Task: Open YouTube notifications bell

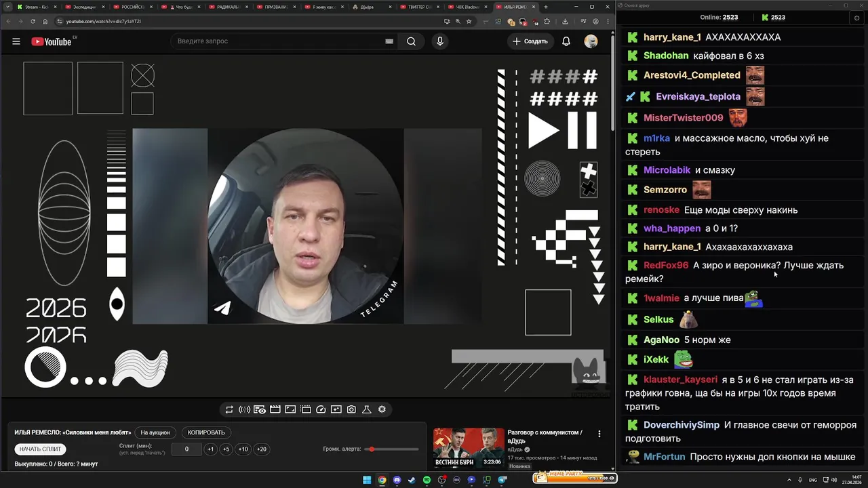Action: pos(566,41)
